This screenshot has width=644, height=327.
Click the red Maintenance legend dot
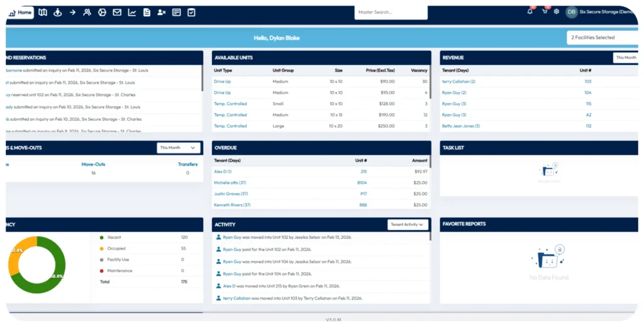101,271
